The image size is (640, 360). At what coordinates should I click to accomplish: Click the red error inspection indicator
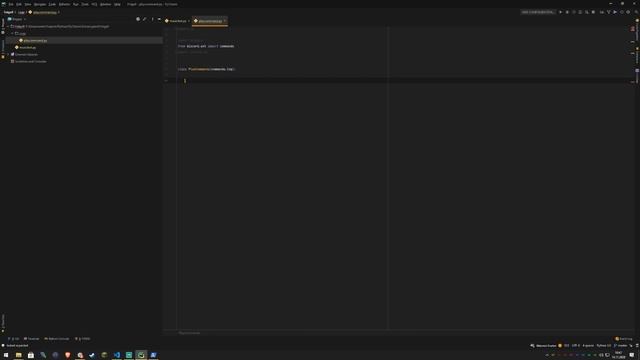633,29
